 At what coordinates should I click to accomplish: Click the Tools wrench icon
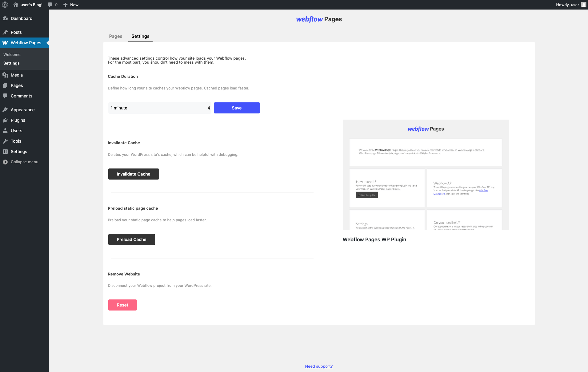pyautogui.click(x=5, y=141)
